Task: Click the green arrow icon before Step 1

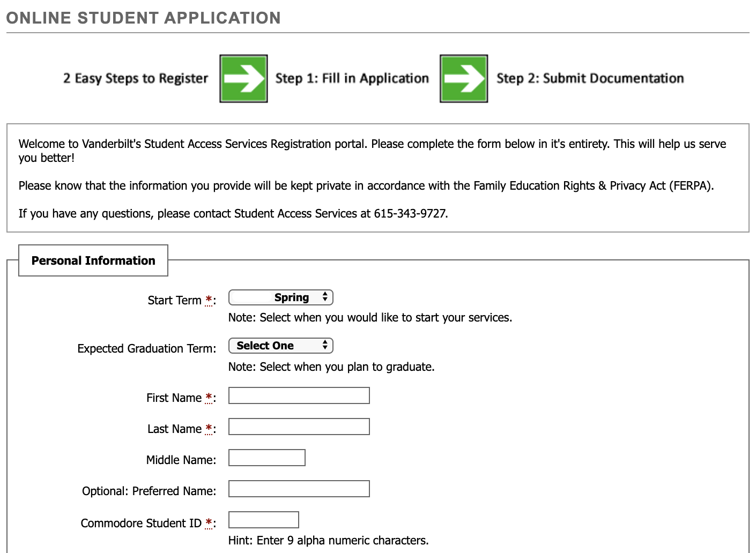Action: click(x=243, y=78)
